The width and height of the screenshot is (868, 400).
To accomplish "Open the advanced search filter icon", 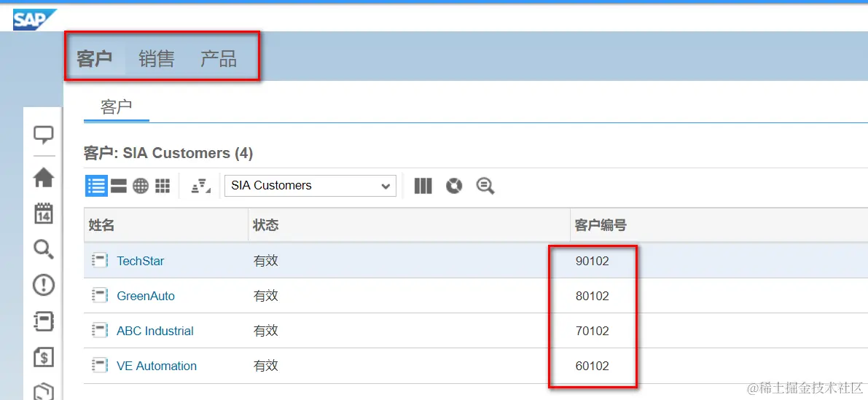I will pos(485,186).
